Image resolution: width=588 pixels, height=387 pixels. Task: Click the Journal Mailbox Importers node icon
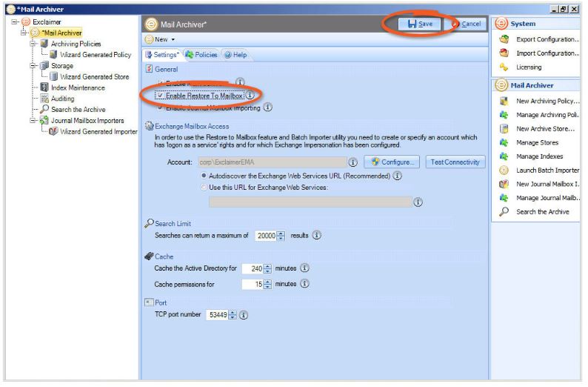[x=44, y=121]
